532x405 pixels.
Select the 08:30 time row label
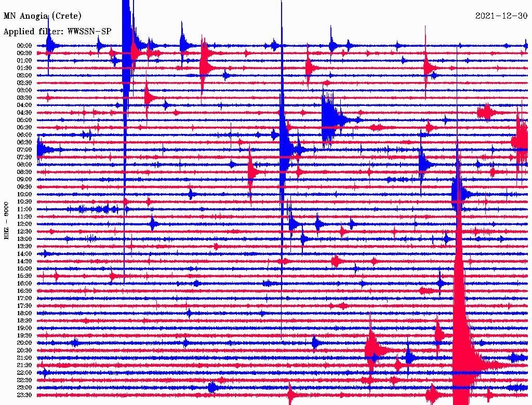click(24, 172)
